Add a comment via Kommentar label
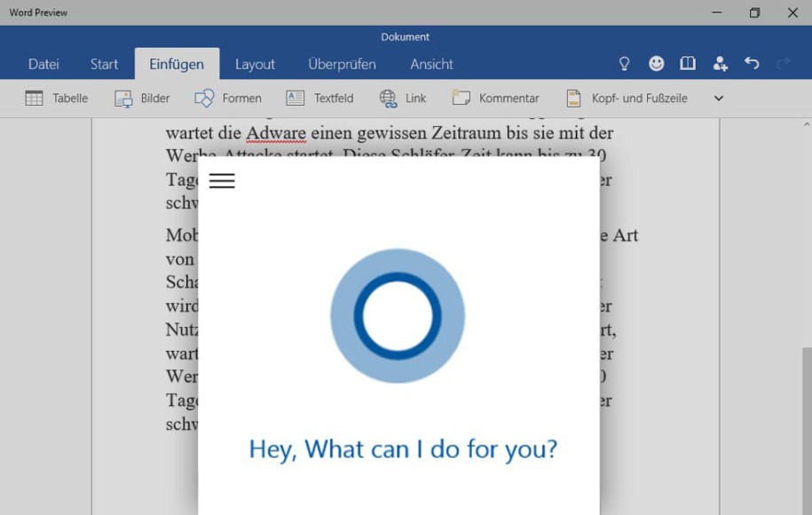Screen dimensions: 812x515 (508, 98)
